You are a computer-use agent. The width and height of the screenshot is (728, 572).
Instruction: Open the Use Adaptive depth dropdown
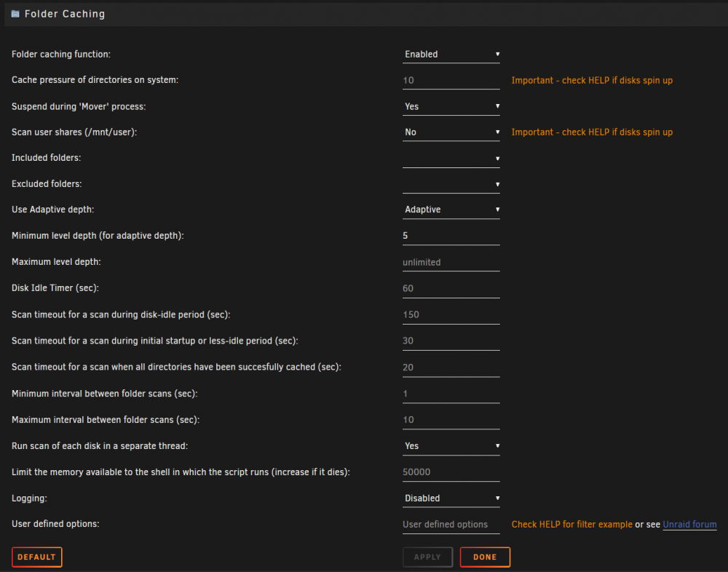tap(451, 210)
